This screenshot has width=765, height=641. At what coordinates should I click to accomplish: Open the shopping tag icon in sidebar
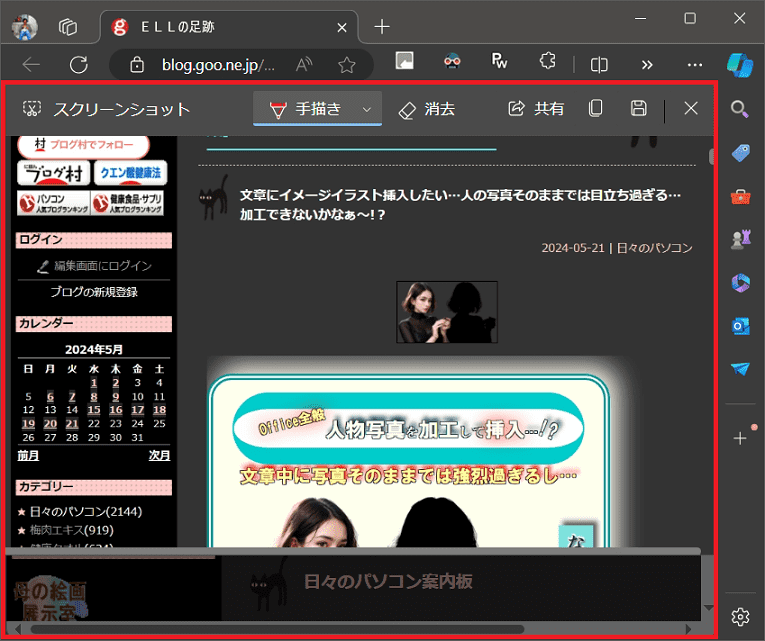[x=740, y=153]
